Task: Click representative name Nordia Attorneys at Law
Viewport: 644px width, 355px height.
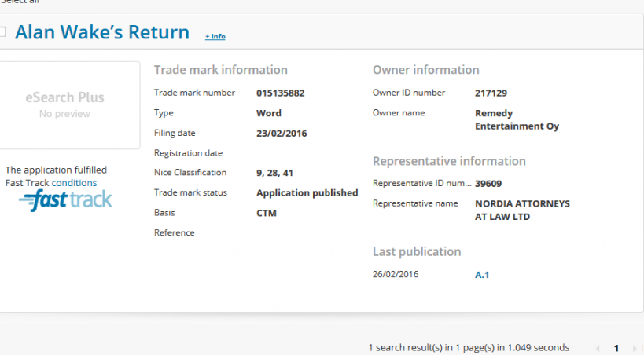Action: pyautogui.click(x=522, y=210)
